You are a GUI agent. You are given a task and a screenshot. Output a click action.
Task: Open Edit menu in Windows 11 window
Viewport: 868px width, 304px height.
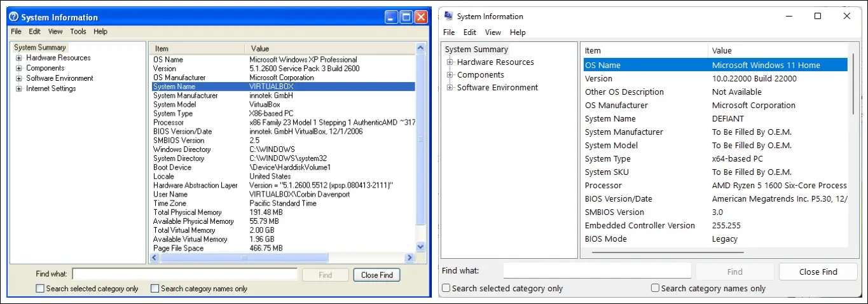click(470, 32)
